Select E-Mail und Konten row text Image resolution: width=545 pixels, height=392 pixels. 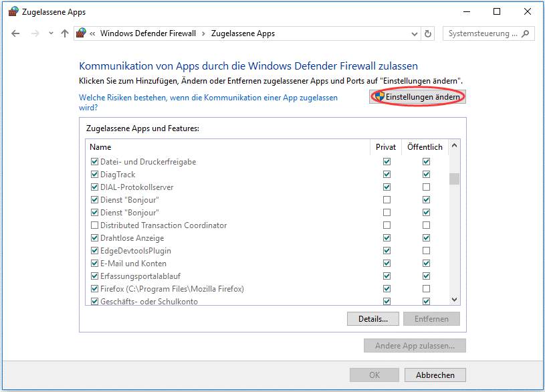click(x=134, y=264)
